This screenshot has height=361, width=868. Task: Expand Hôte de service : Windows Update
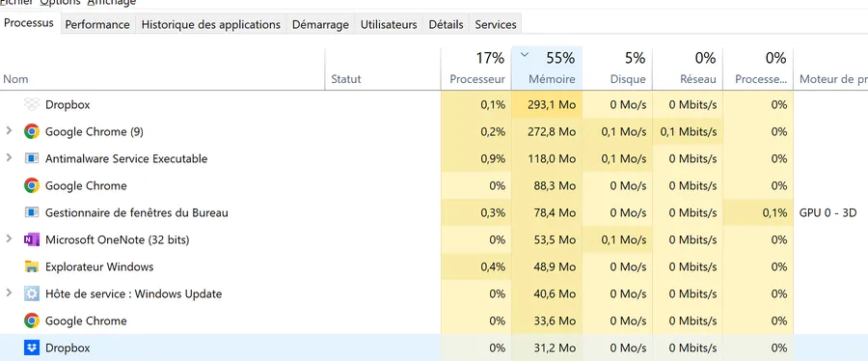[9, 292]
